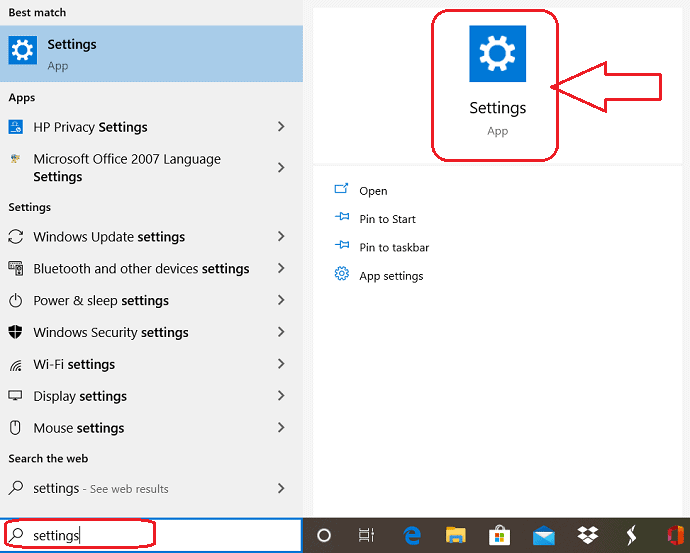Viewport: 690px width, 553px height.
Task: Open Cortana from the taskbar circle icon
Action: point(324,535)
